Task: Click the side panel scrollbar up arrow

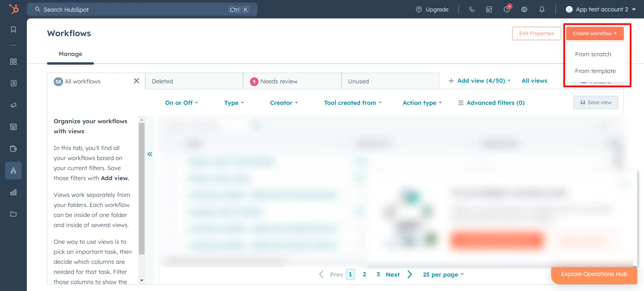Action: tap(142, 120)
